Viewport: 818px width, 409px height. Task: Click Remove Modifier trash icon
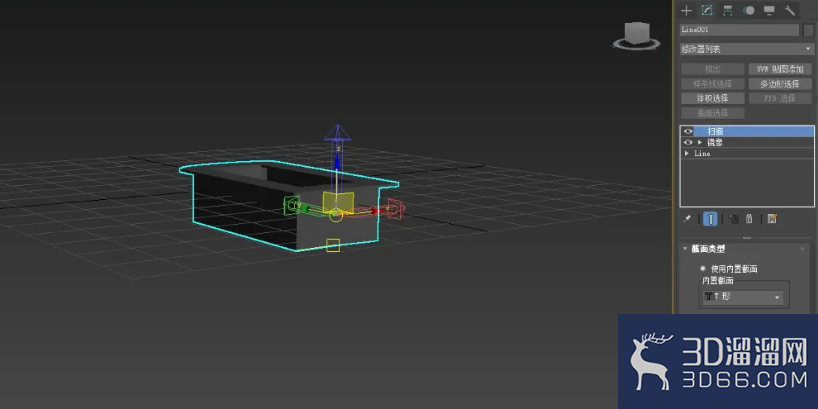tap(749, 219)
